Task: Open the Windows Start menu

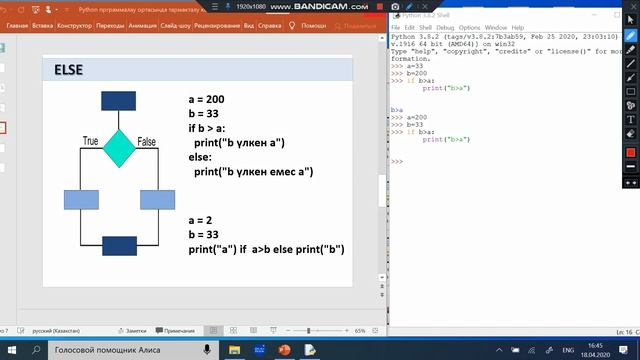Action: (x=12, y=350)
